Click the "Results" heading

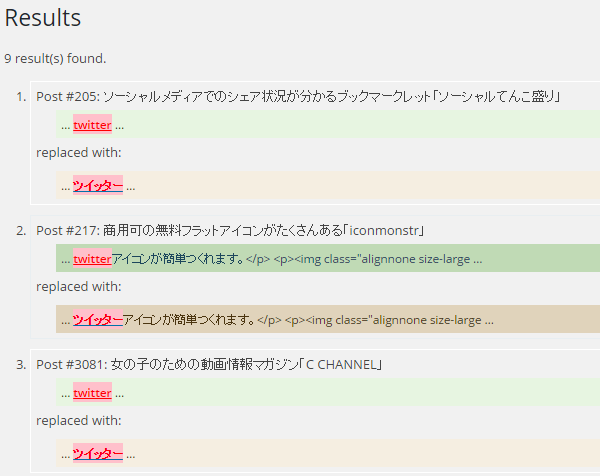pyautogui.click(x=43, y=18)
